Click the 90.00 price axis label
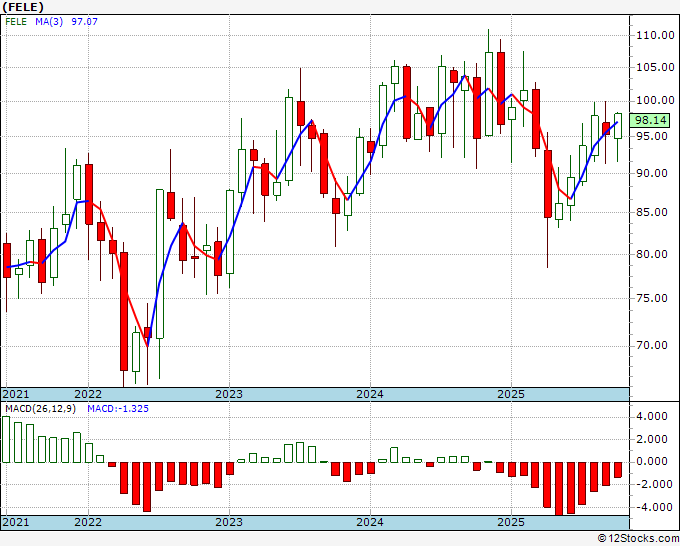 point(652,173)
